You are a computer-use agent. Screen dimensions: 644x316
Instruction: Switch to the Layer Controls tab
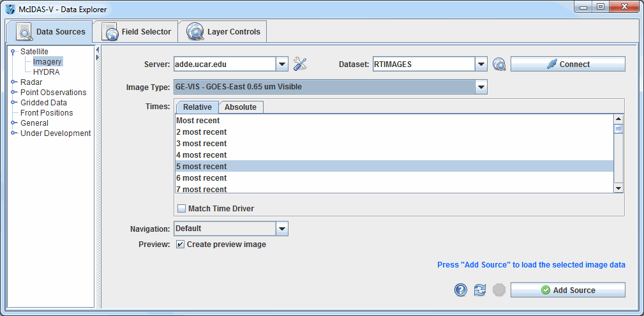coord(224,31)
